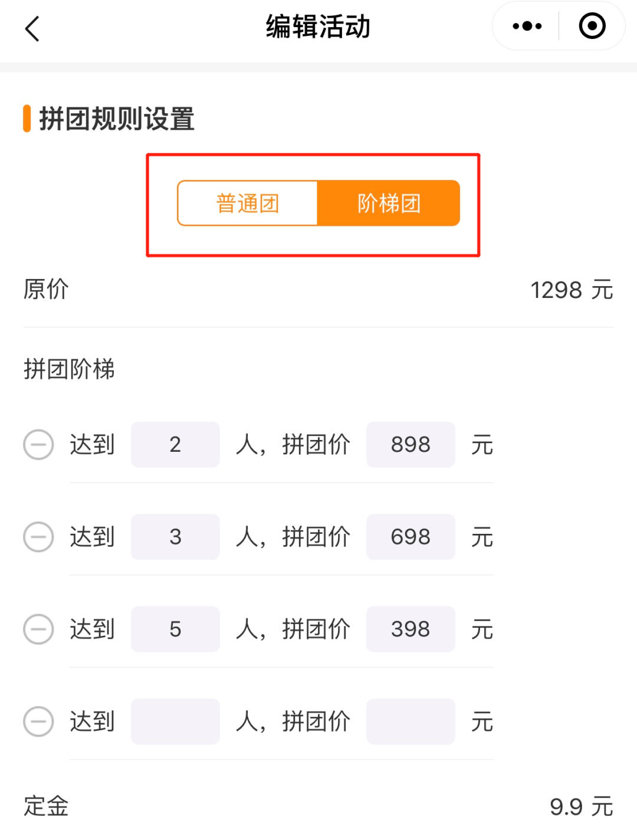Select the 阶梯团 group type
This screenshot has height=840, width=637.
click(x=389, y=204)
